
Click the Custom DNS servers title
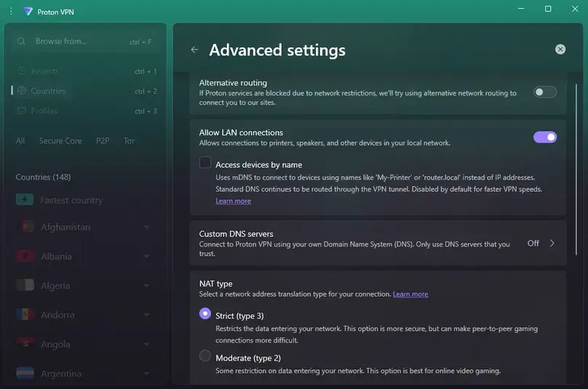(x=236, y=234)
